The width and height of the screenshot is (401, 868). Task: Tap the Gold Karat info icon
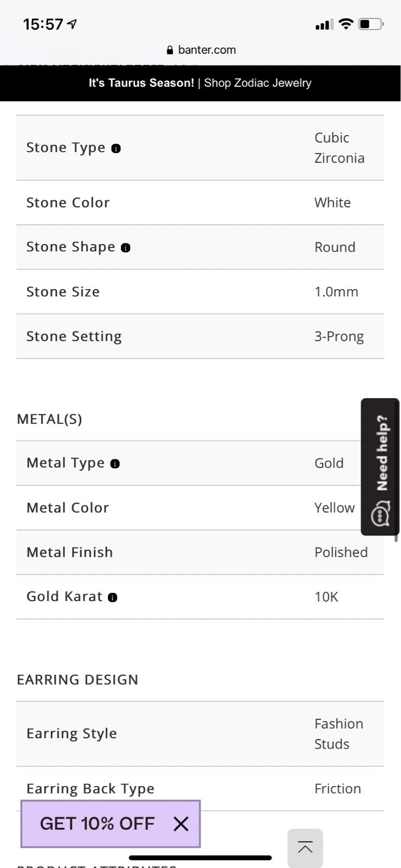[113, 597]
